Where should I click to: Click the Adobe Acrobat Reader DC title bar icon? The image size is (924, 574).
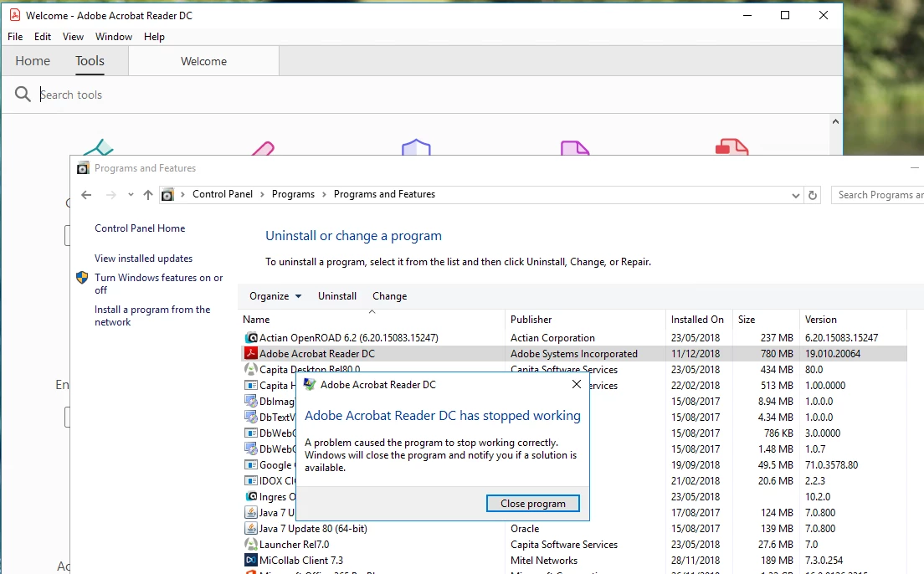[x=15, y=15]
